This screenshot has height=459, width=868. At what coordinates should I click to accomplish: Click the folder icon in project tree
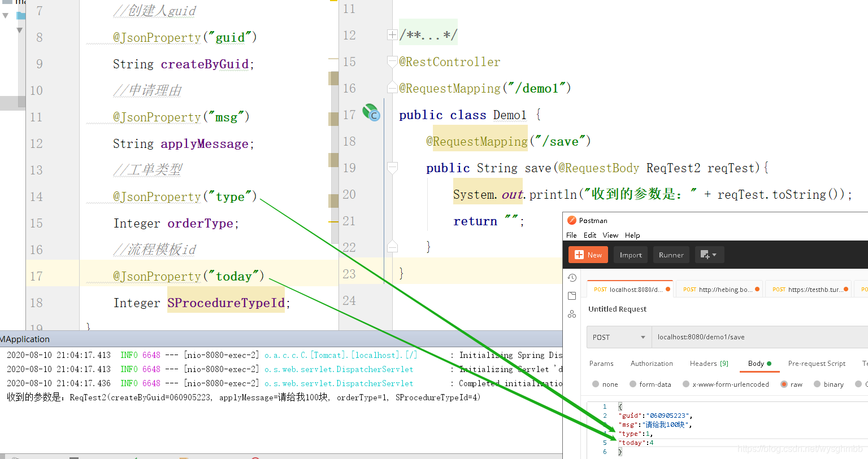[x=21, y=15]
